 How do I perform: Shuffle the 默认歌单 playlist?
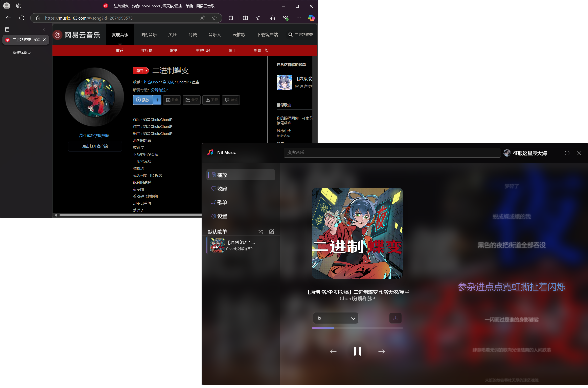pos(261,232)
